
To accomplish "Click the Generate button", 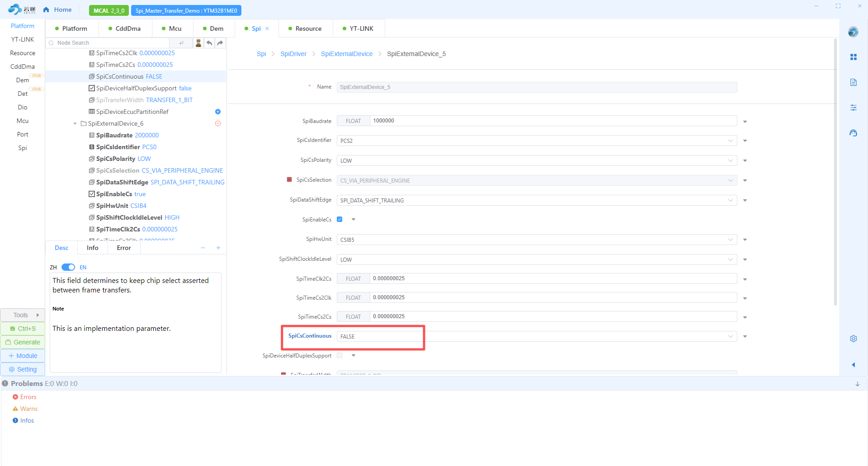I will (x=23, y=342).
